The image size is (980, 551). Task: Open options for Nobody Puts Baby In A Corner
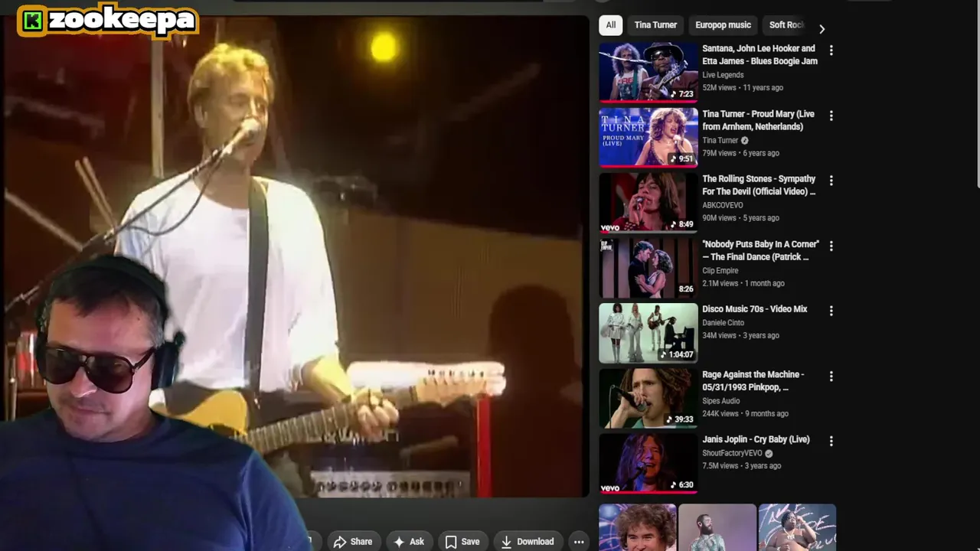[x=831, y=246]
